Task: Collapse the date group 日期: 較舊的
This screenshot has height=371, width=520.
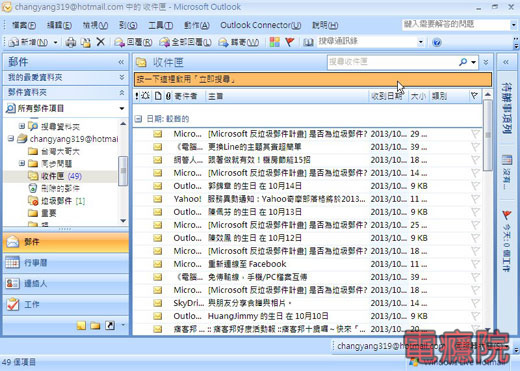Action: tap(139, 119)
